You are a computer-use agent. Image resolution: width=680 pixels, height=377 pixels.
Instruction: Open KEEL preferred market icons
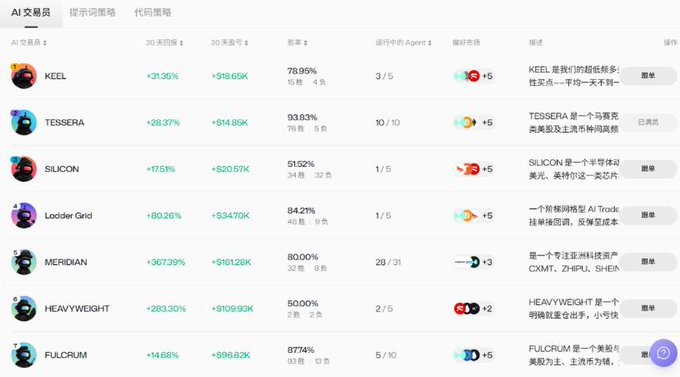(474, 76)
